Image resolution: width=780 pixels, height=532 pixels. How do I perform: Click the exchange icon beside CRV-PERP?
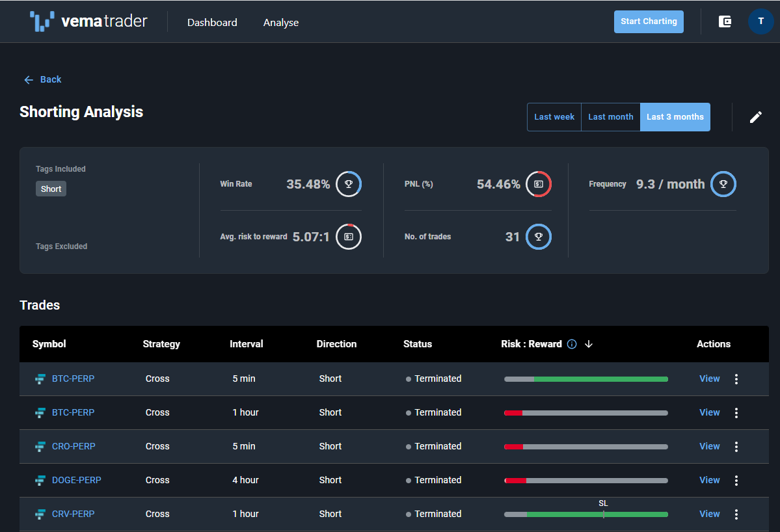40,514
